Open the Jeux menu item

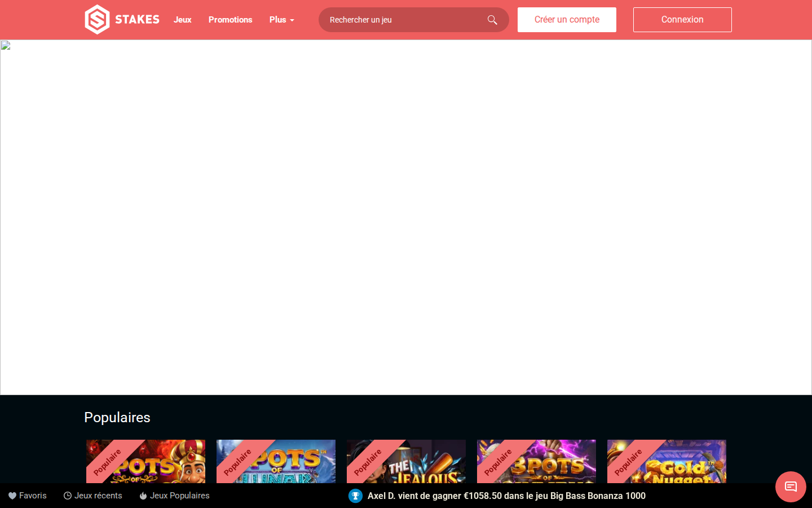(x=183, y=20)
